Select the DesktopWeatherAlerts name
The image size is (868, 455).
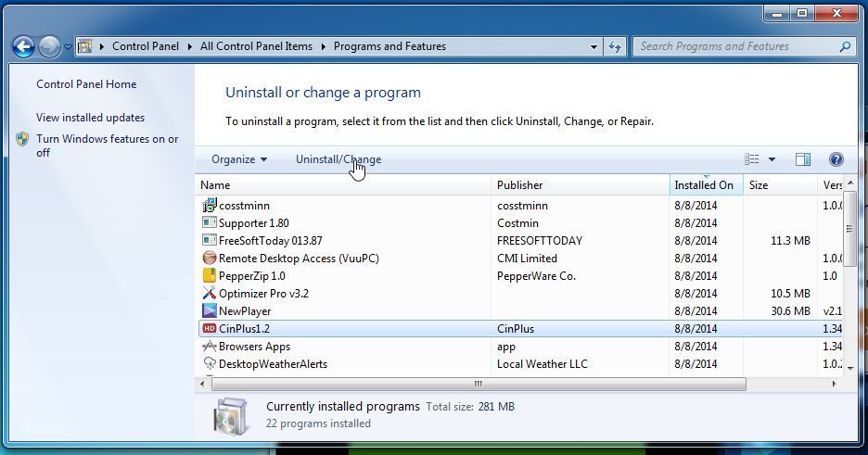coord(273,364)
